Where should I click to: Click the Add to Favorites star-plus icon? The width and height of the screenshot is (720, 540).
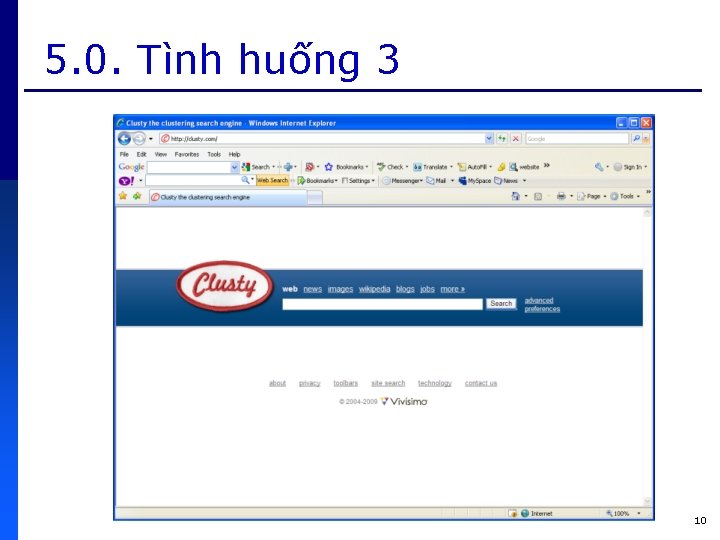(x=137, y=196)
